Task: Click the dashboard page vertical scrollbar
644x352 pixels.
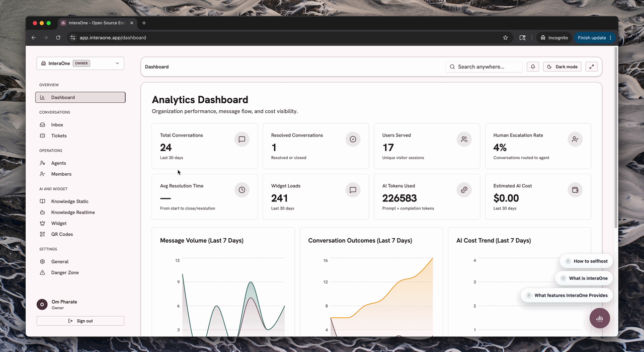Action: [x=616, y=137]
